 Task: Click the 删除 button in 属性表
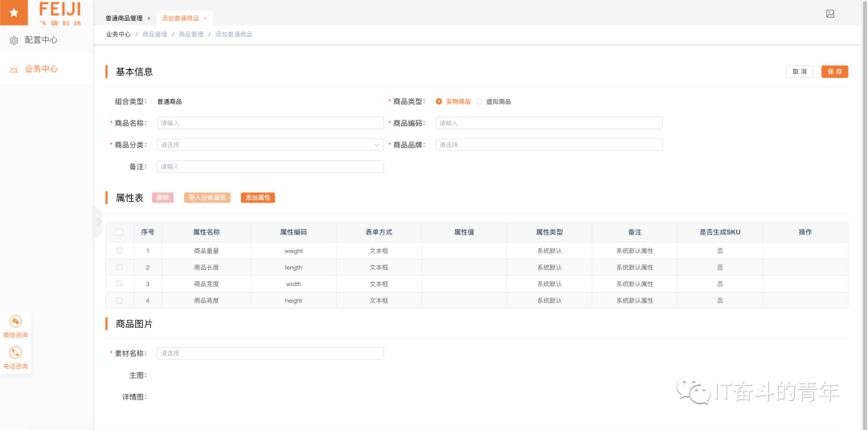(x=162, y=198)
